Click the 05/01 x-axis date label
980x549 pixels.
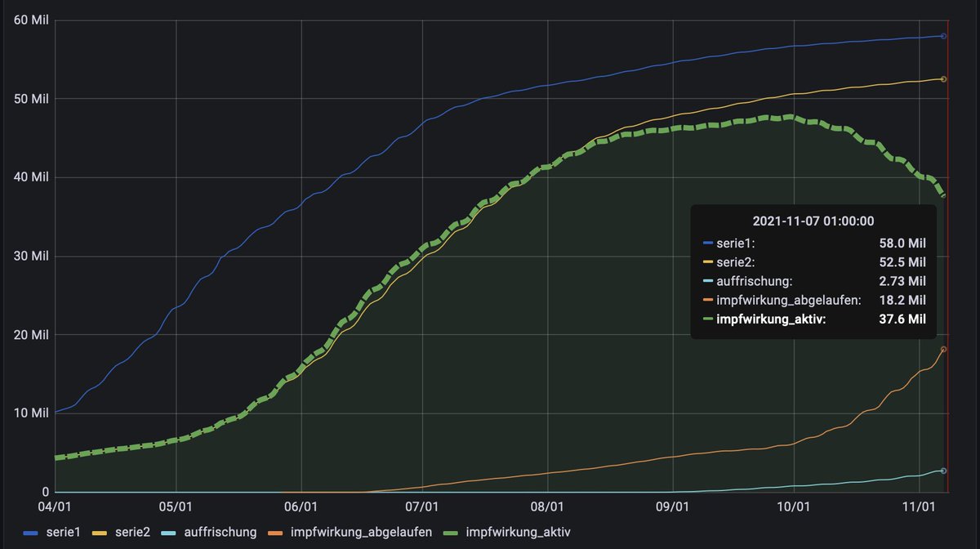point(176,507)
